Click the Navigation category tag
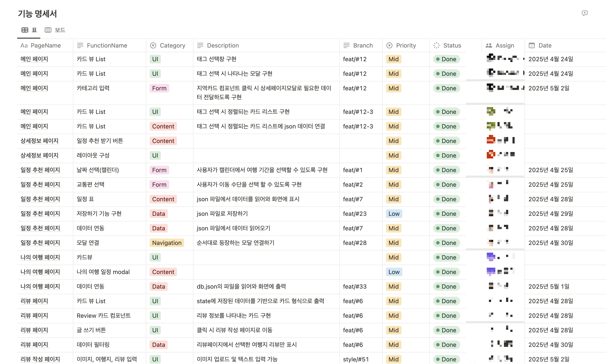Screen dimensions: 615x364 pyautogui.click(x=167, y=243)
